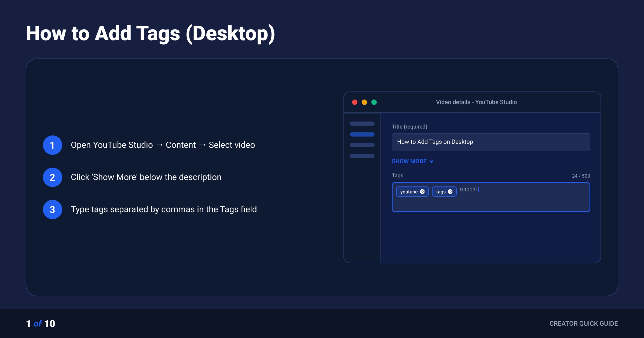Screen dimensions: 644x338
Task: Click 'tutorial' text in the Tags field
Action: pos(468,189)
